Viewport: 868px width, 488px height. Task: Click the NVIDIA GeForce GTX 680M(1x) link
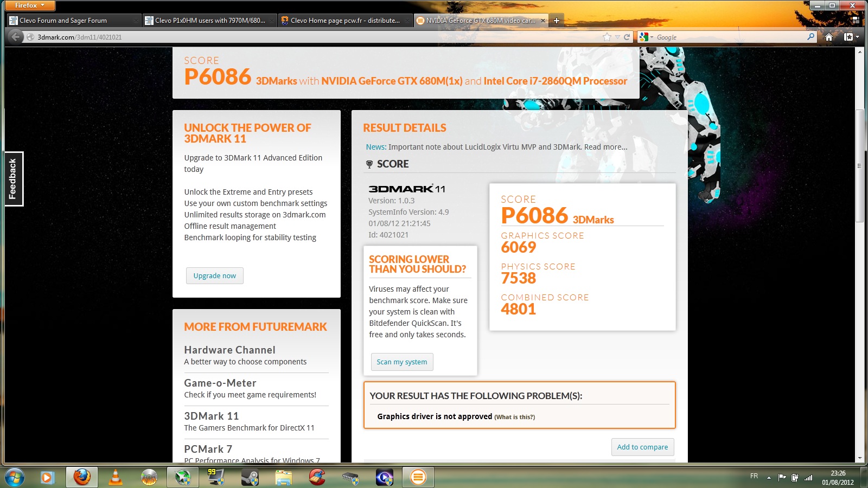(392, 81)
